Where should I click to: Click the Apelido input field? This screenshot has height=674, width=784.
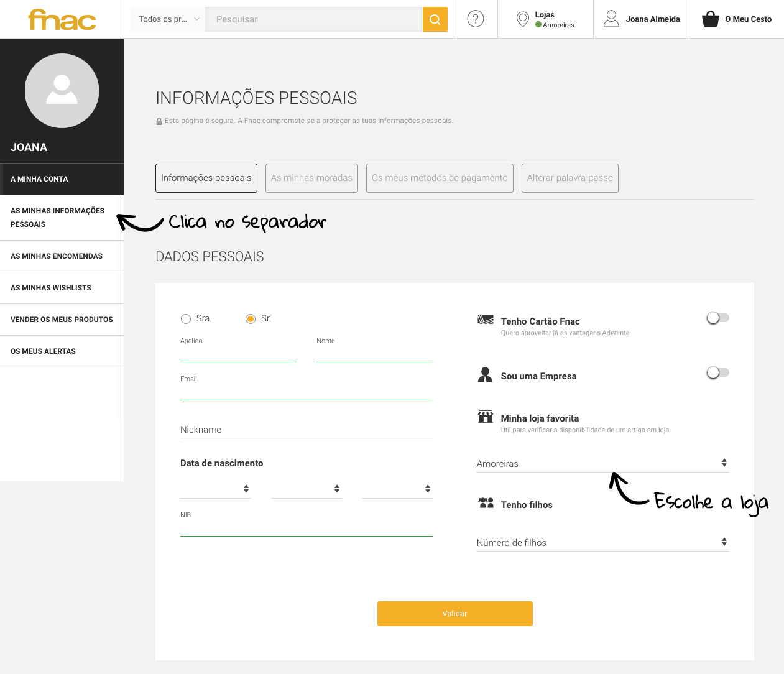coord(238,354)
